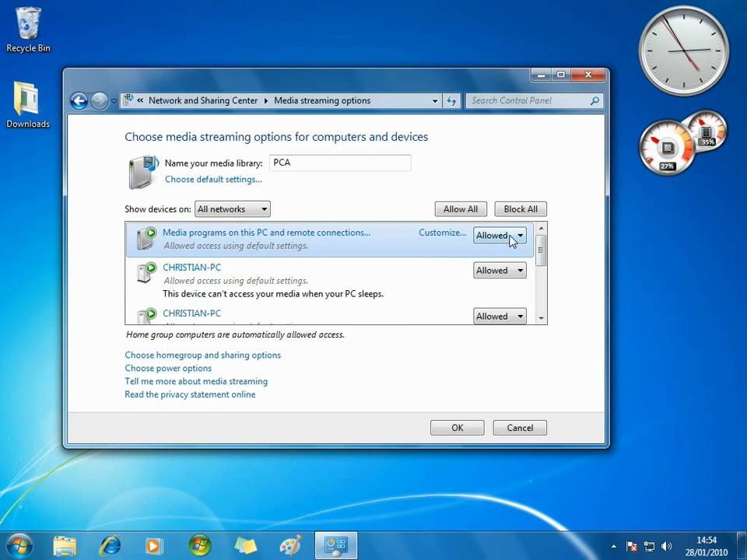
Task: Open Allowed dropdown for Media programs row
Action: [x=500, y=235]
